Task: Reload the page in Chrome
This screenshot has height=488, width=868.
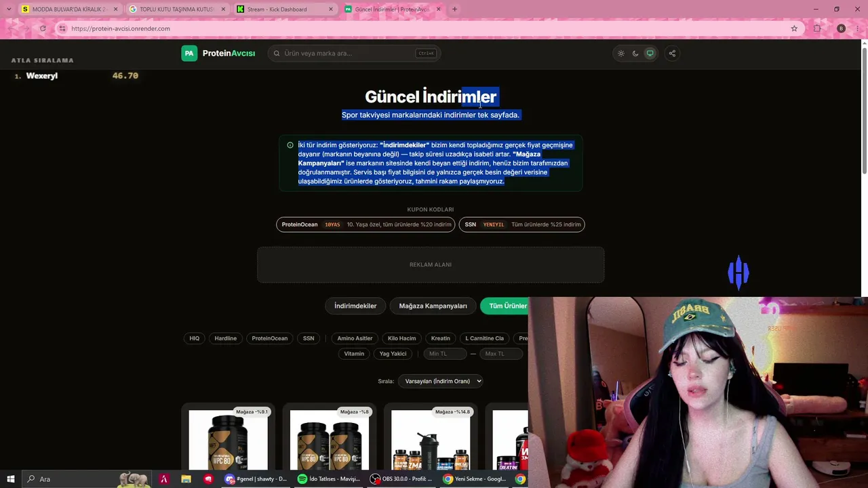Action: [x=43, y=28]
